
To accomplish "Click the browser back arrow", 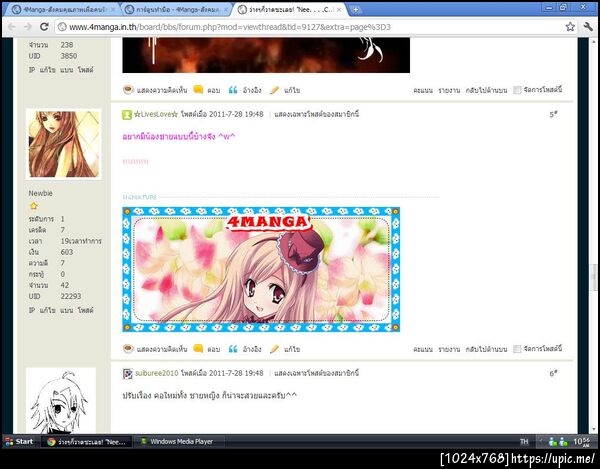I will coord(12,27).
